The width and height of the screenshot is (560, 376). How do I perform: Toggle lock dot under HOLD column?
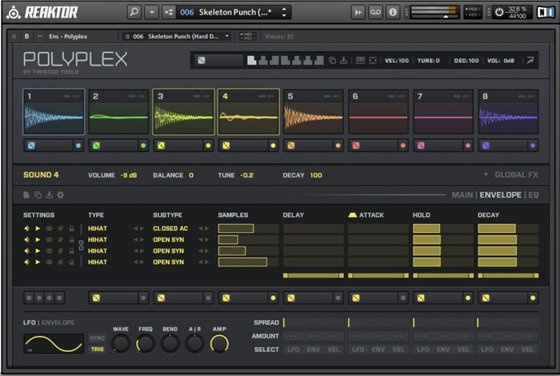468,298
